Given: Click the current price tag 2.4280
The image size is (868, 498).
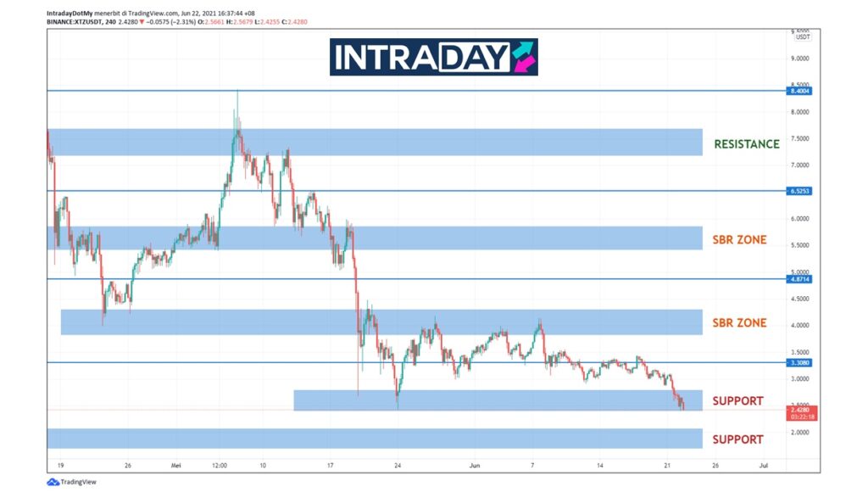Looking at the screenshot, I should [x=799, y=410].
